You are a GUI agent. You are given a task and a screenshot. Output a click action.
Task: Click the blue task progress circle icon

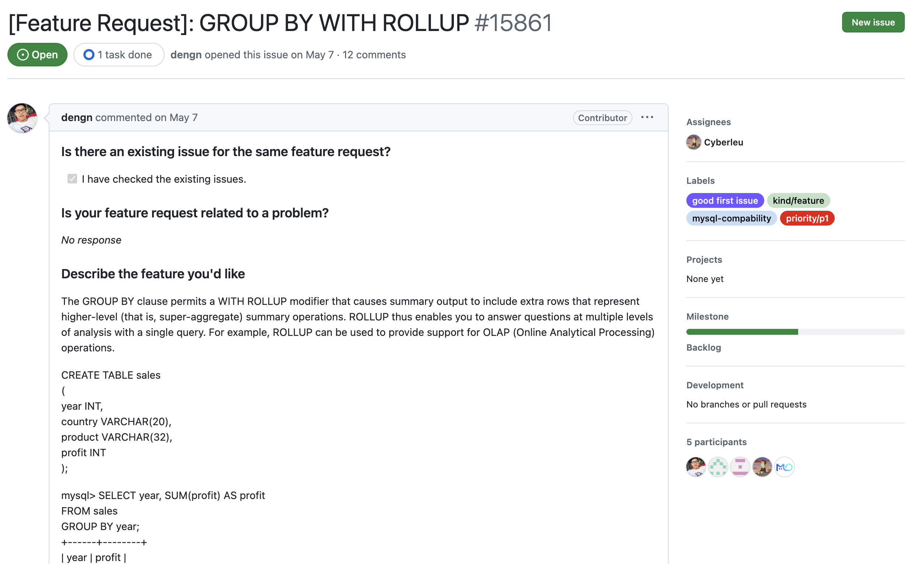pos(89,55)
